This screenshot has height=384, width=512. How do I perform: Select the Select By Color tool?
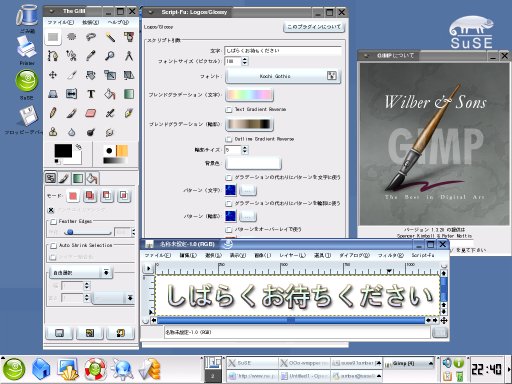pyautogui.click(x=129, y=37)
